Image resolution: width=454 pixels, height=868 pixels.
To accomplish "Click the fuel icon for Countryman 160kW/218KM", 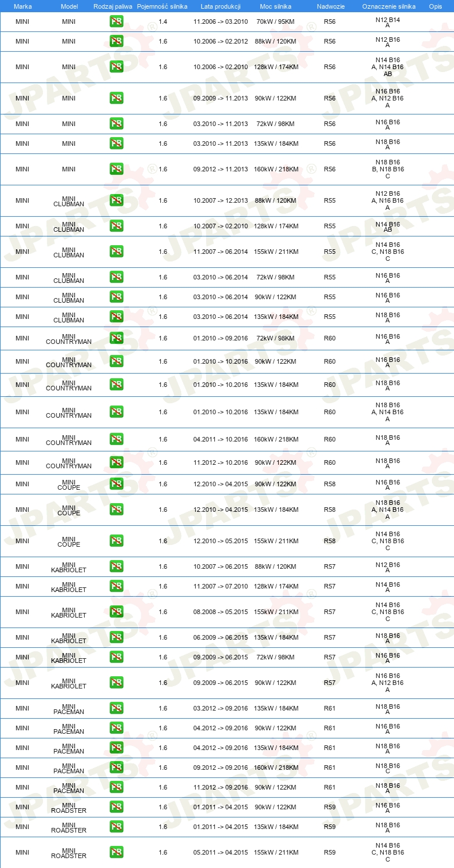I will [x=116, y=439].
